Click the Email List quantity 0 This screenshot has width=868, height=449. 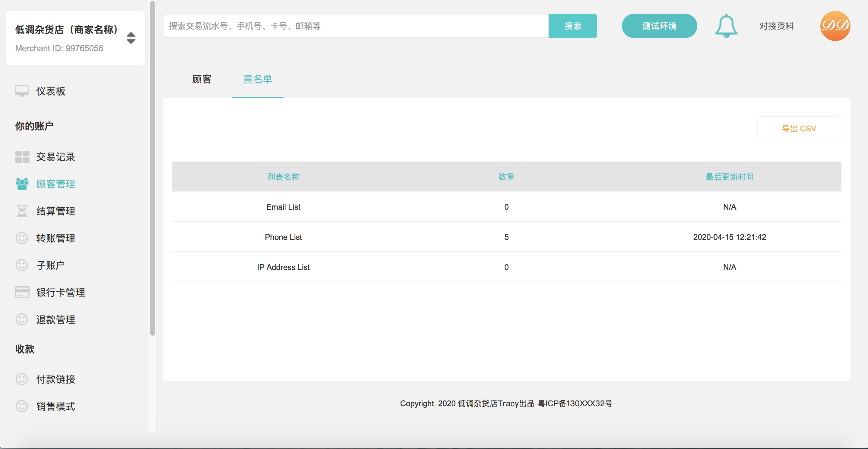coord(506,207)
